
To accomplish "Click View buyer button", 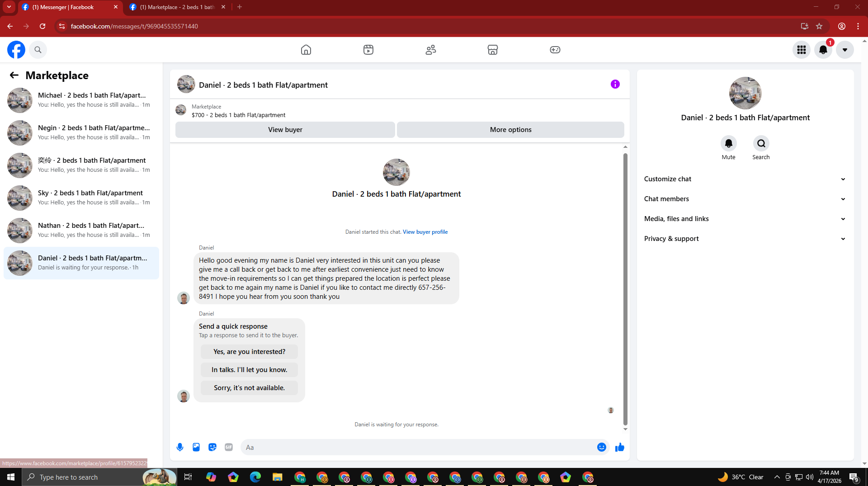I will click(285, 130).
